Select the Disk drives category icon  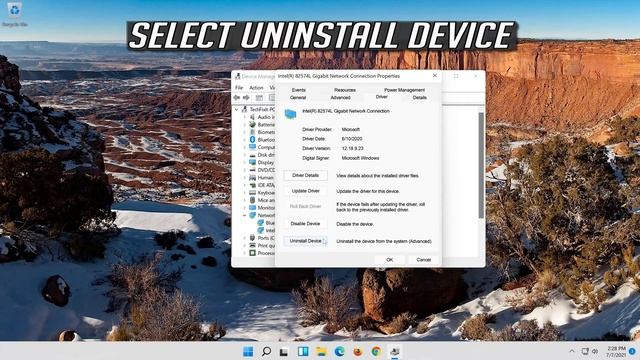click(253, 155)
